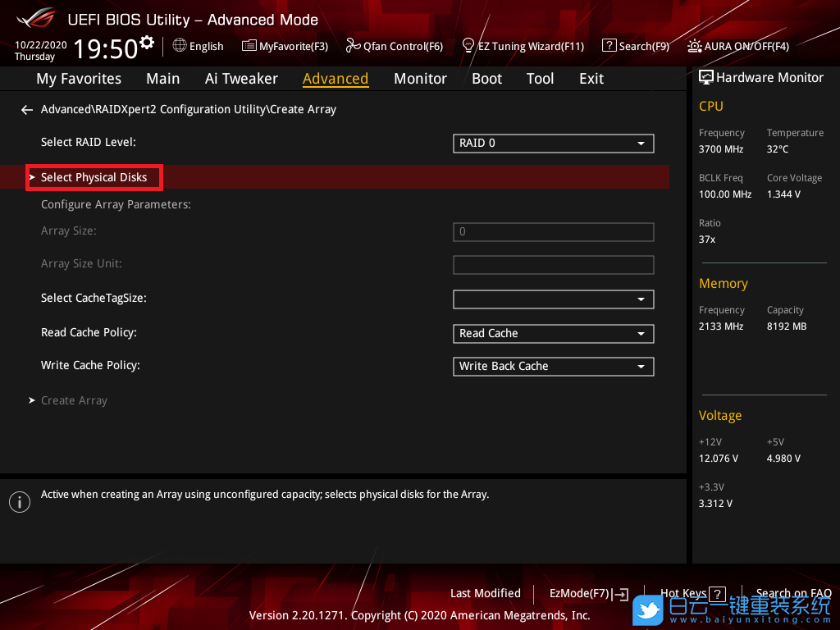
Task: Expand the Select RAID Level dropdown
Action: pyautogui.click(x=553, y=143)
